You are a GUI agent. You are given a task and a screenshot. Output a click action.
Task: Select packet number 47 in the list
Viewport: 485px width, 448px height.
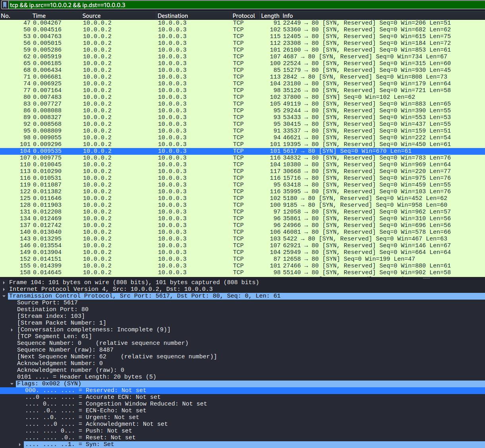(x=159, y=23)
